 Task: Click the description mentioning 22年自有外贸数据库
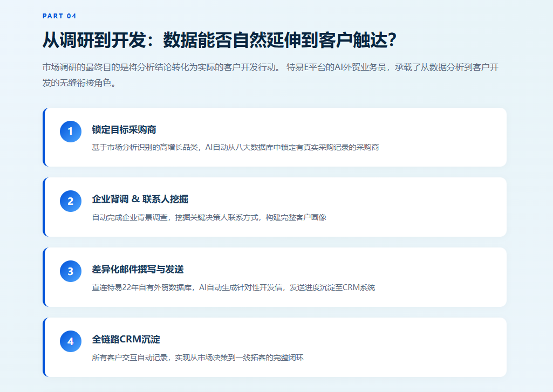click(233, 287)
